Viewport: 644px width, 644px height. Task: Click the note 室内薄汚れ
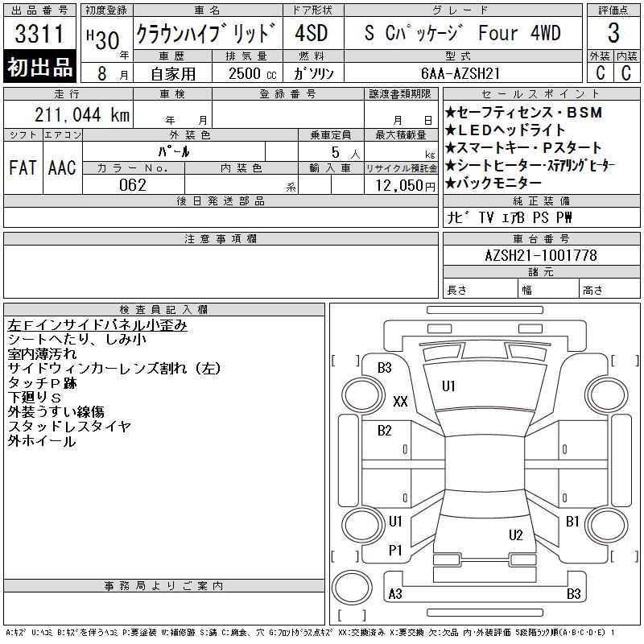tap(42, 354)
